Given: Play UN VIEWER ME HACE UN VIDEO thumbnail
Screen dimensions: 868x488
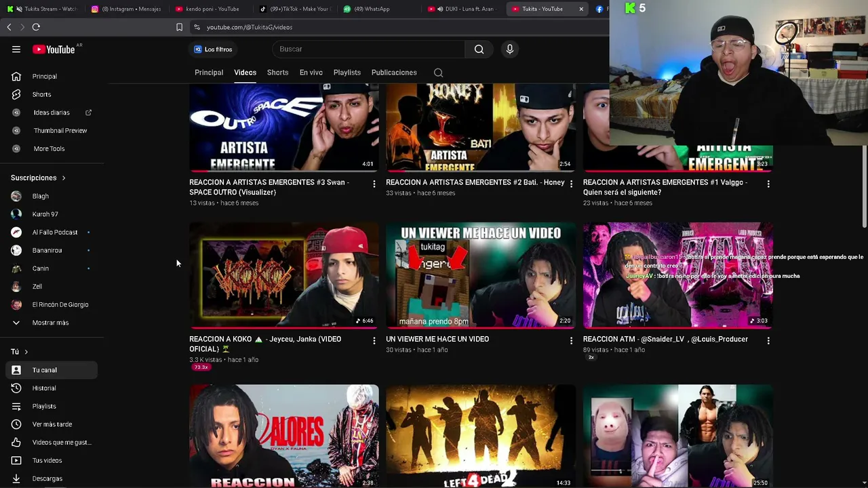Looking at the screenshot, I should (x=481, y=275).
